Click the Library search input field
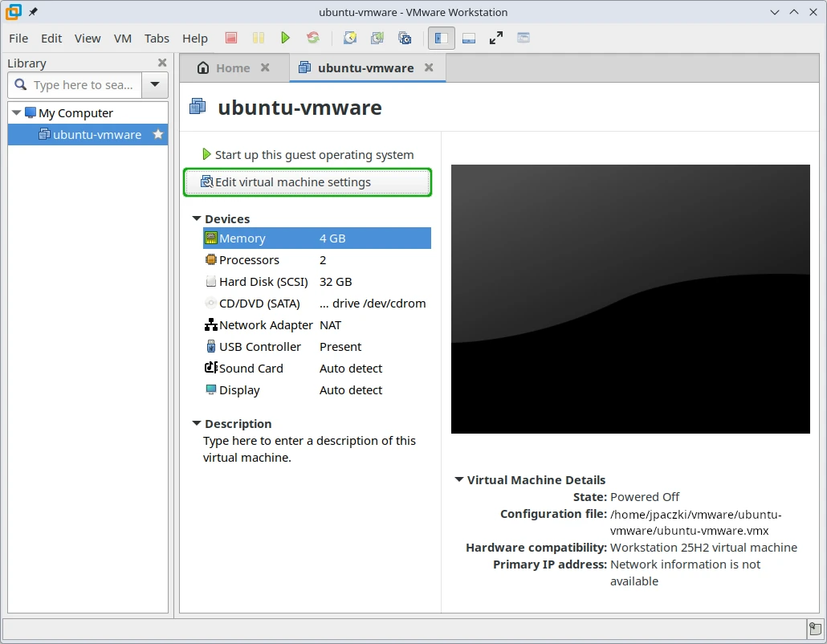This screenshot has height=644, width=827. (83, 85)
